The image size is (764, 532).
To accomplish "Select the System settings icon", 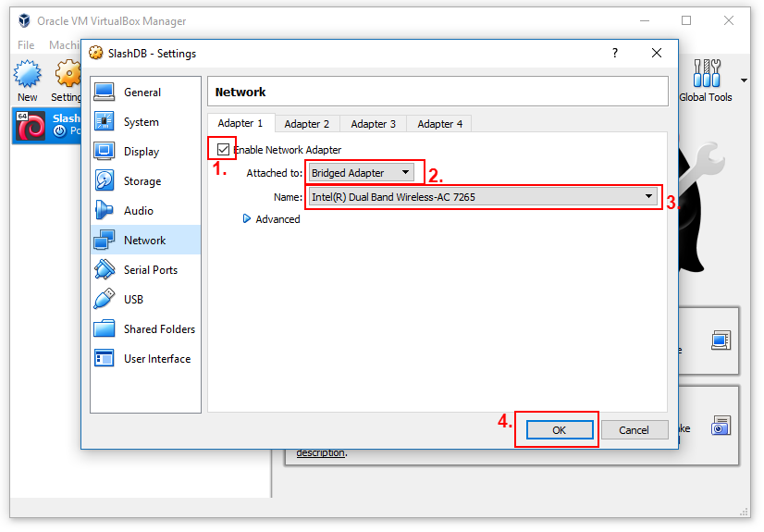I will coord(105,122).
